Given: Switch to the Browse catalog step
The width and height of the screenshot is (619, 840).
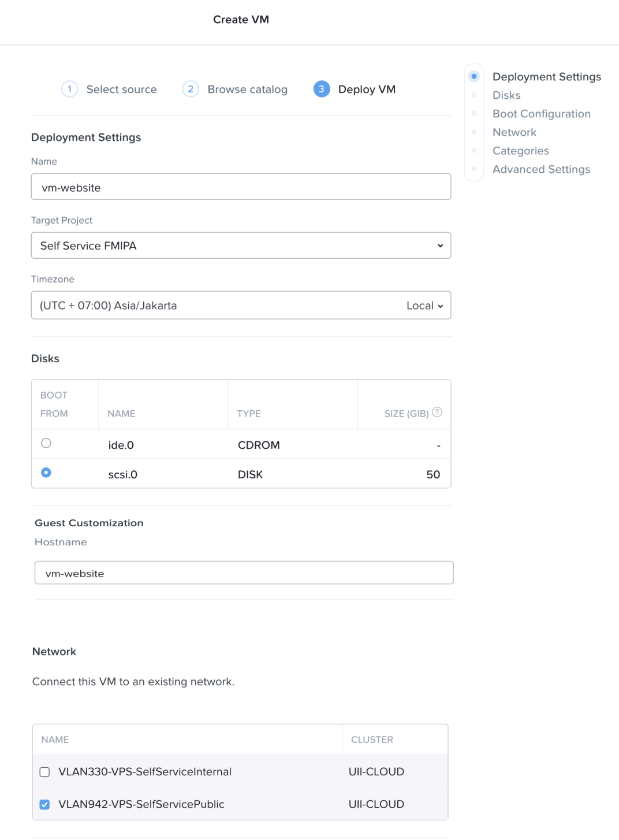Looking at the screenshot, I should 247,89.
